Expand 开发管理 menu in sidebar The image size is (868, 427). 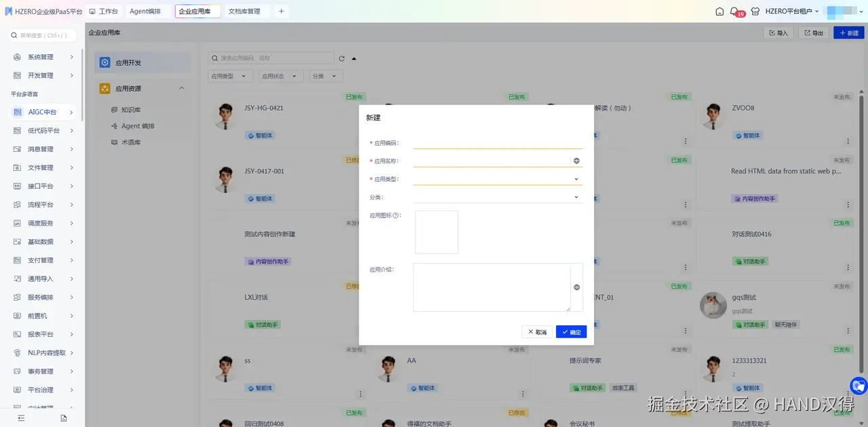(43, 75)
